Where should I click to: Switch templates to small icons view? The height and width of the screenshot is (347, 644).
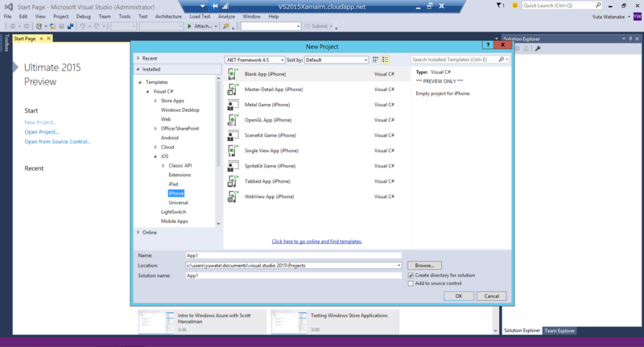click(x=375, y=60)
